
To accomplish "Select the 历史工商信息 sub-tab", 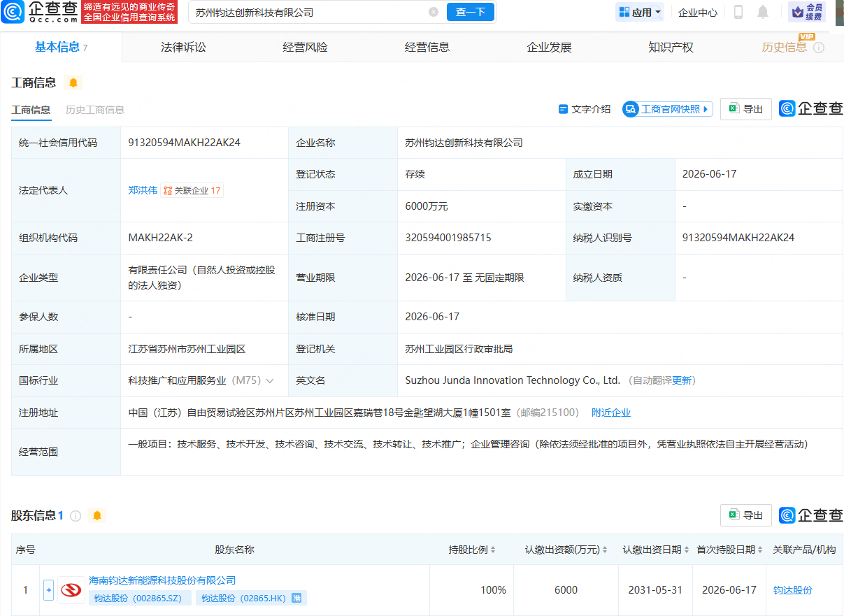I will (95, 110).
